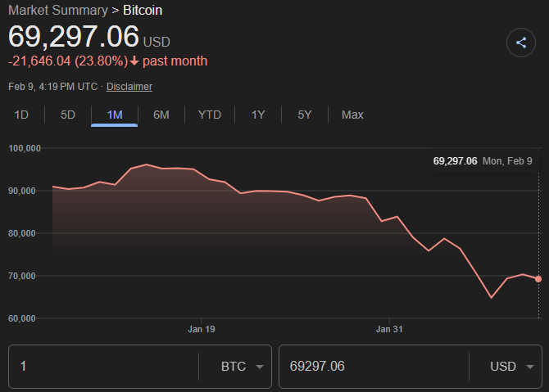Click the BTC amount input field
The height and width of the screenshot is (392, 549).
click(103, 367)
